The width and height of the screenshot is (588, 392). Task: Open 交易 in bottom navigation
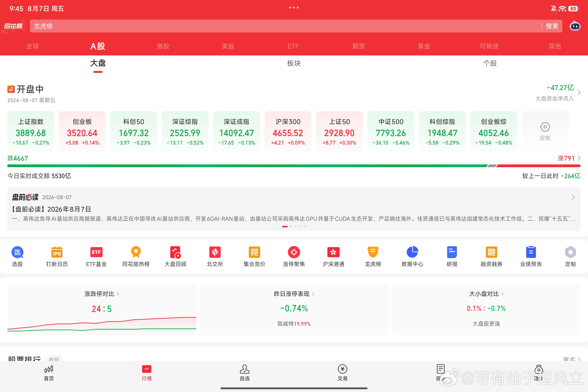pyautogui.click(x=343, y=373)
